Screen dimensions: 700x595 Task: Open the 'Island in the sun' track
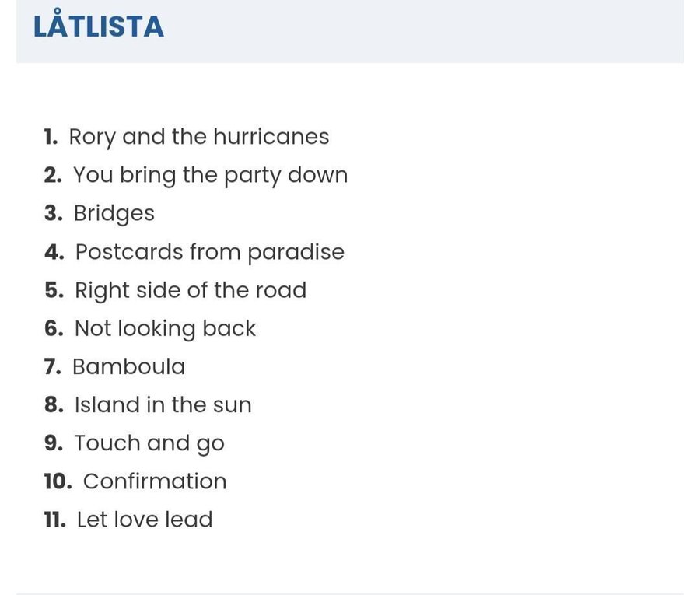[x=163, y=404]
